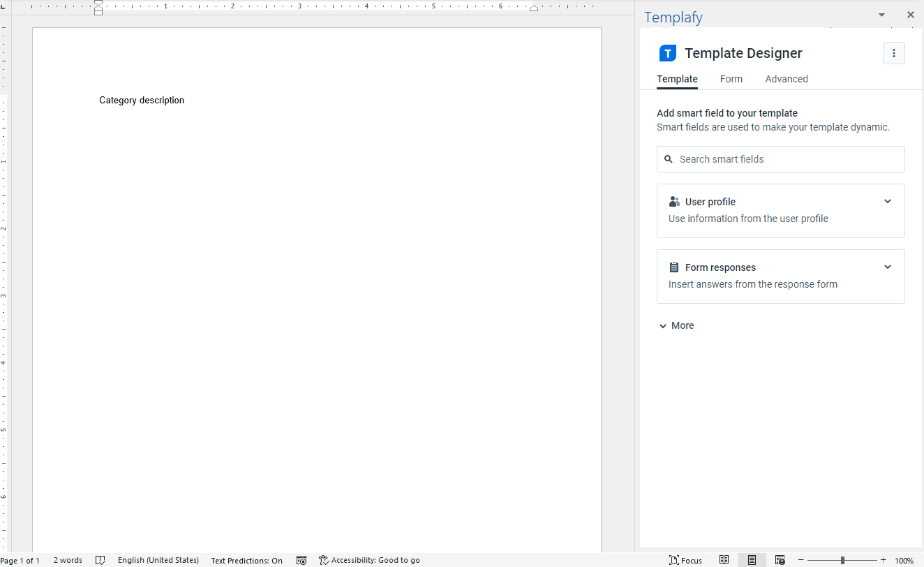Open the three-dot menu in Template Designer

pos(894,52)
